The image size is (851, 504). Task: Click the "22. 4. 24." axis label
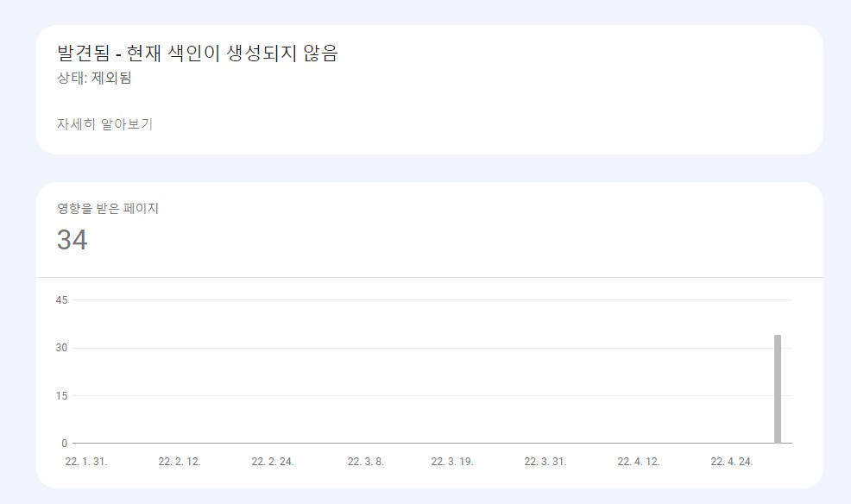pos(731,463)
